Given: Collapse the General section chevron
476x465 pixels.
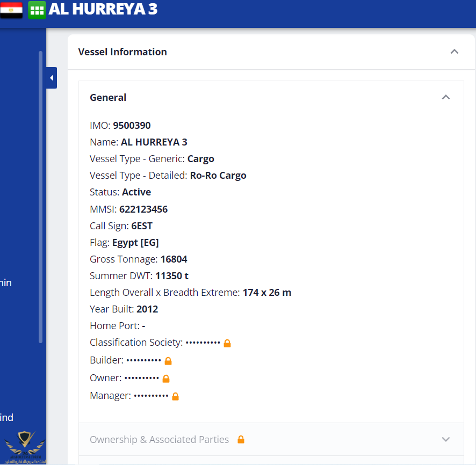Looking at the screenshot, I should (x=445, y=97).
